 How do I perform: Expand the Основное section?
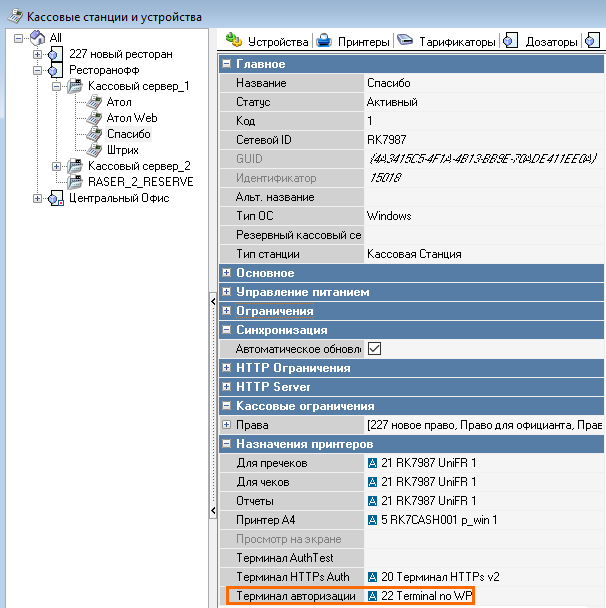(x=227, y=273)
